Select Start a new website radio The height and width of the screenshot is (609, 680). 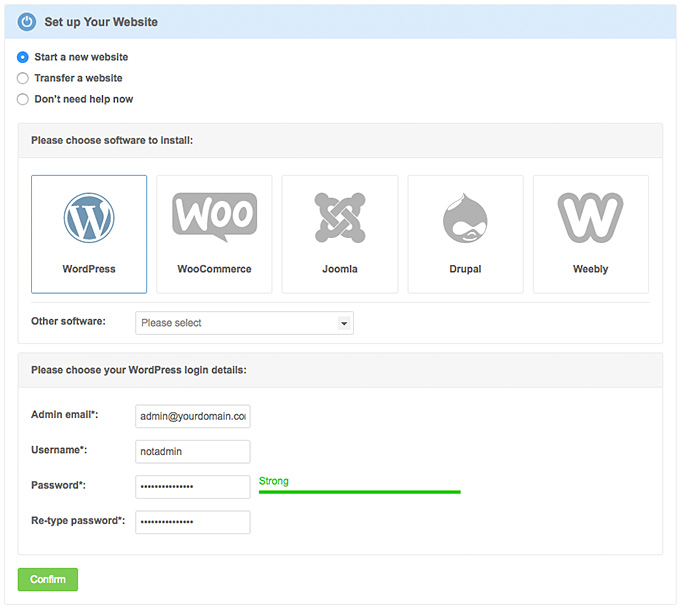23,57
